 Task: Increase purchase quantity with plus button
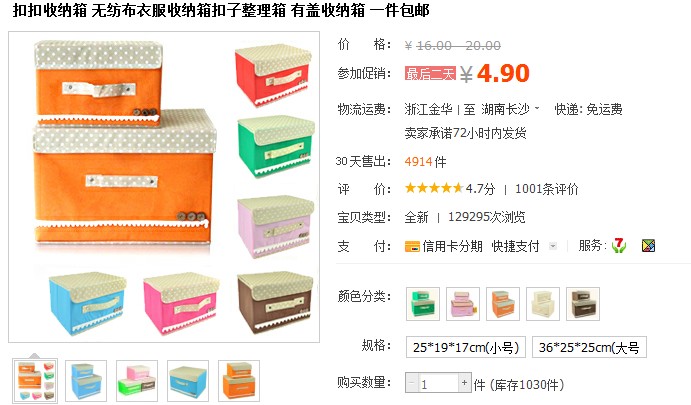tap(464, 383)
